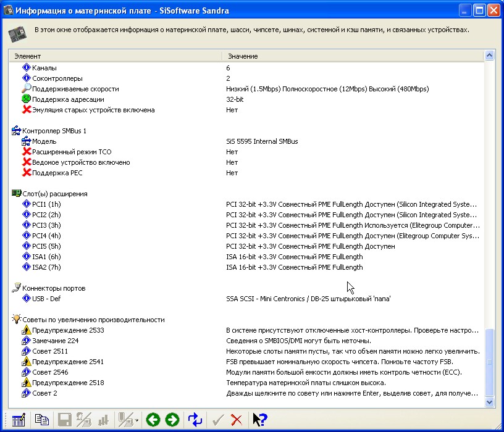The image size is (504, 432).
Task: Click the warning icon for Предупреждение 2533
Action: [27, 330]
